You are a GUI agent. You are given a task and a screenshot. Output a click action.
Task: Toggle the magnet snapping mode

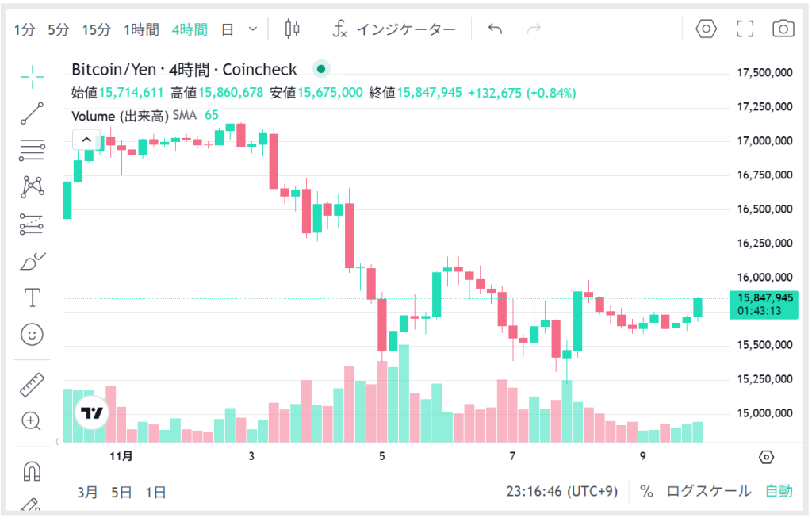coord(33,471)
